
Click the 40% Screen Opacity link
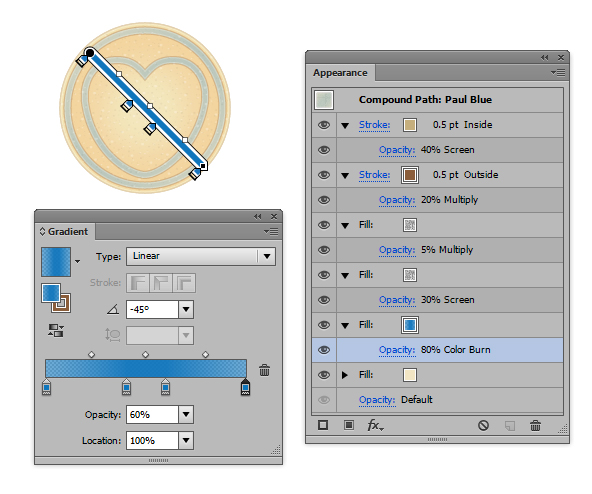pos(397,150)
